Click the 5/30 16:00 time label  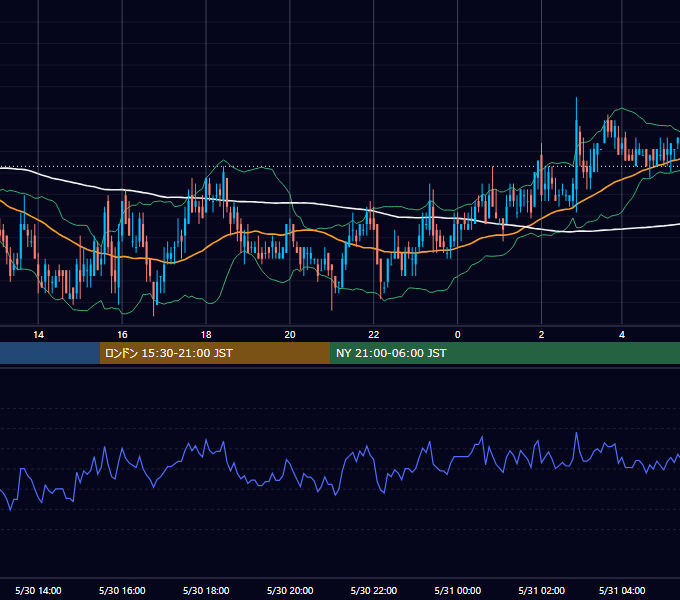click(x=122, y=590)
